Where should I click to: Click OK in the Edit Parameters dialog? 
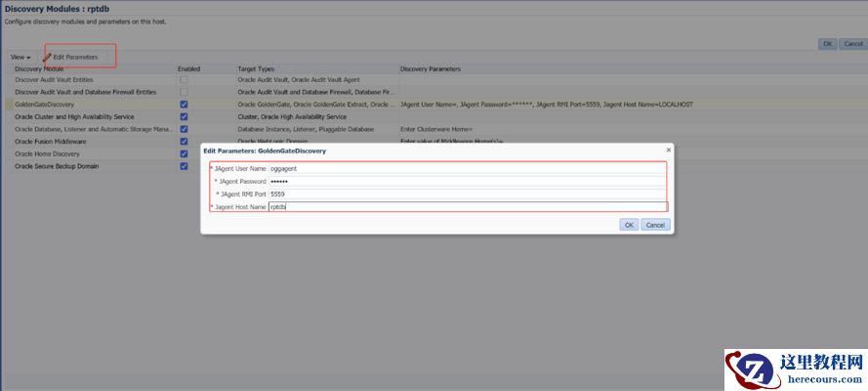point(629,225)
